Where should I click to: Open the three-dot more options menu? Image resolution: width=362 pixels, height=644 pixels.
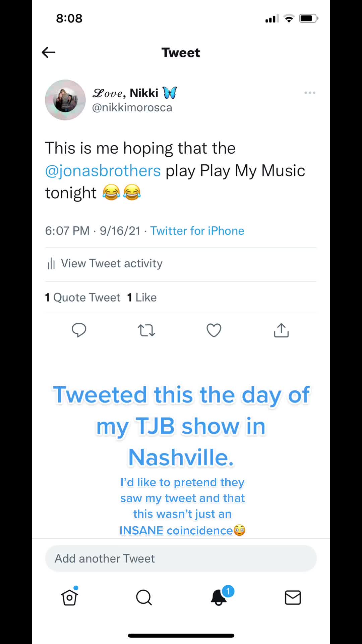pos(310,93)
